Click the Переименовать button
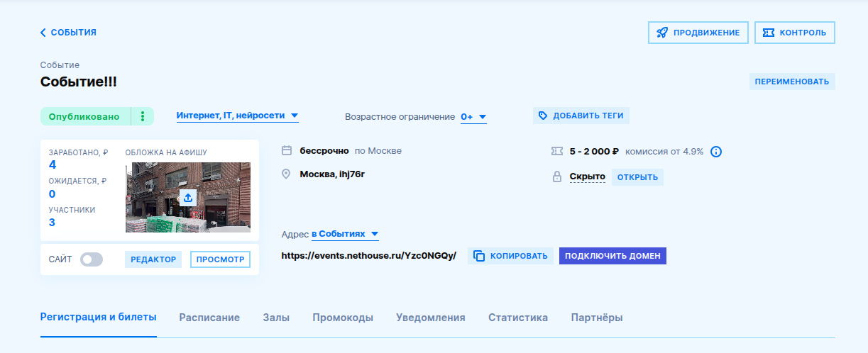Viewport: 868px width, 353px height. (x=792, y=82)
